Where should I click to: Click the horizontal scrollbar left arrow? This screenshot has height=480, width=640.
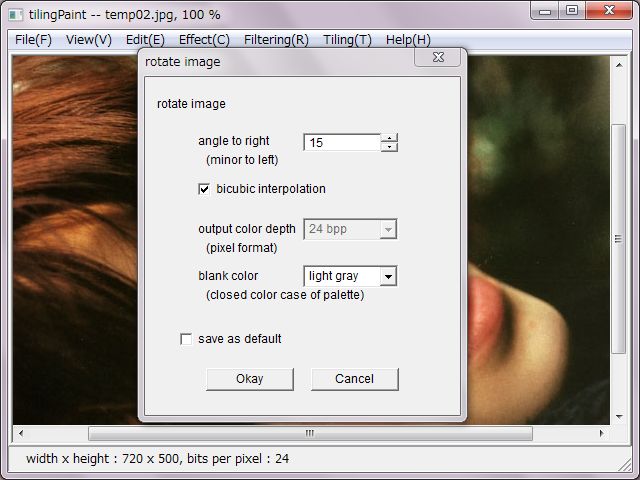(21, 433)
